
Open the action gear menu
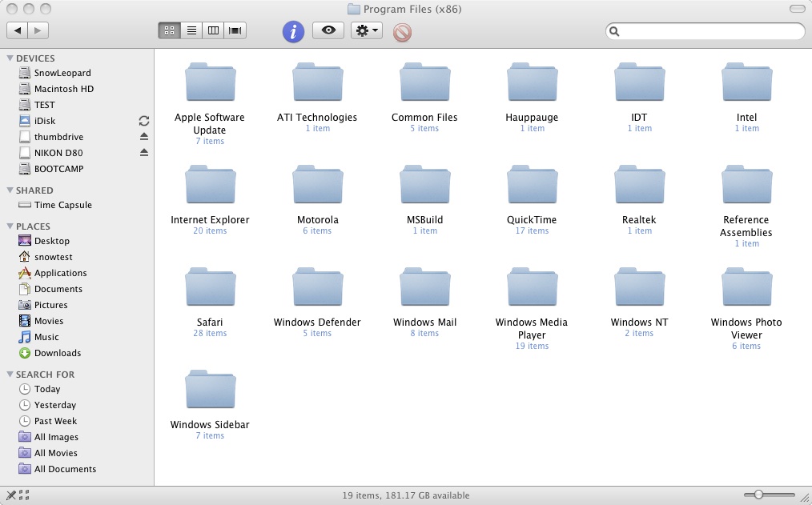coord(366,30)
